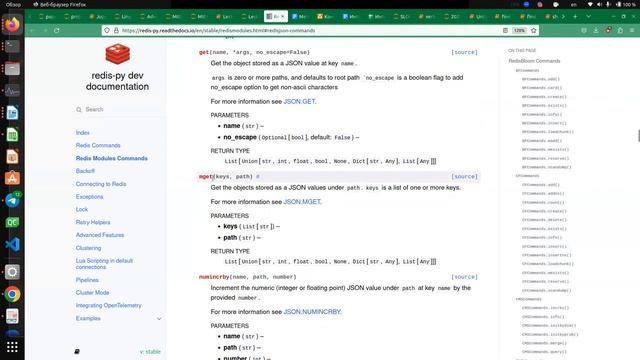The image size is (640, 360).
Task: Show Applications grid in the dock
Action: click(x=12, y=347)
